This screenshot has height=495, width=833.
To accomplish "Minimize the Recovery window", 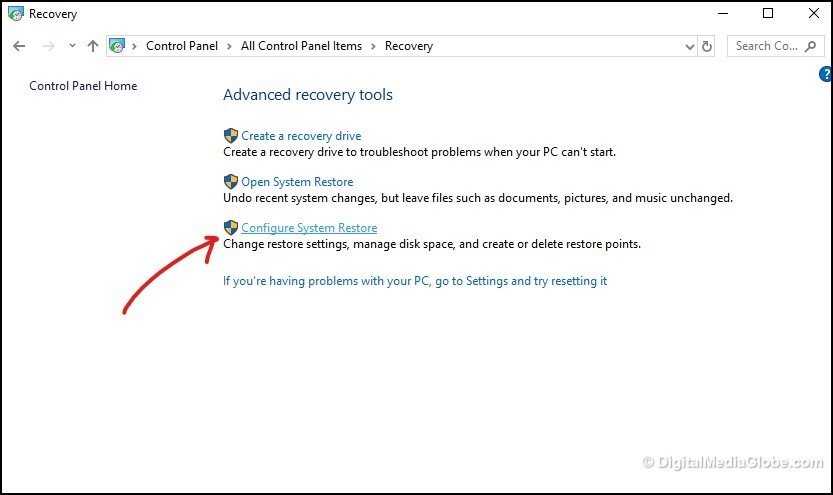I will [x=723, y=13].
